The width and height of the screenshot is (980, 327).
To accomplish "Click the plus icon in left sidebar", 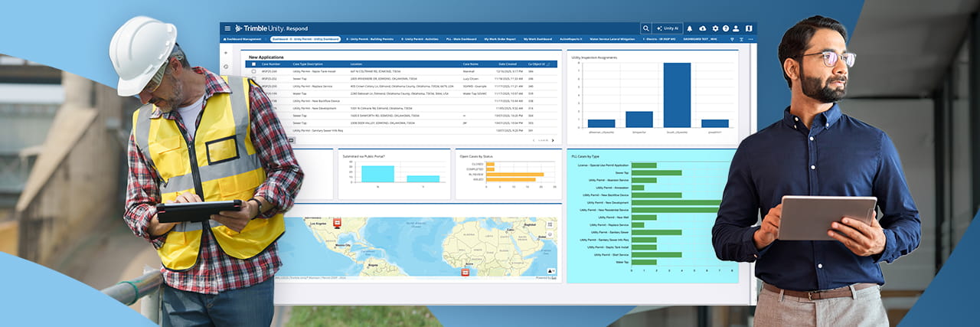I will (x=226, y=53).
